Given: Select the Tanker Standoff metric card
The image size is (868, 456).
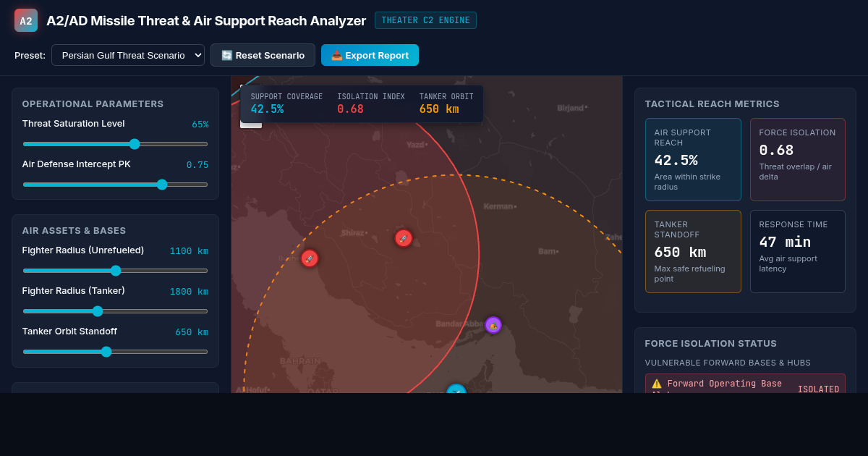Looking at the screenshot, I should click(693, 251).
